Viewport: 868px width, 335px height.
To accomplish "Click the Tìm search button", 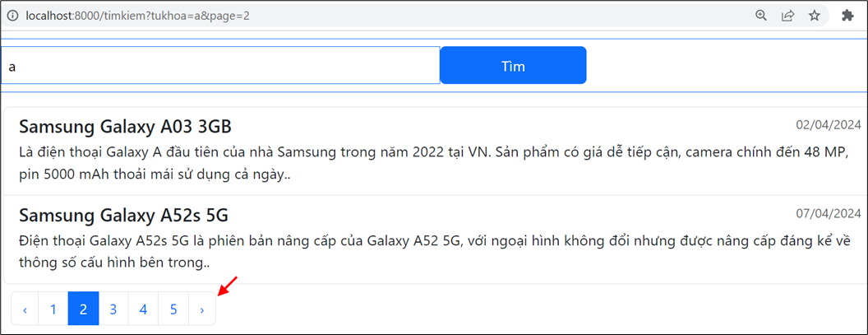I will 513,66.
